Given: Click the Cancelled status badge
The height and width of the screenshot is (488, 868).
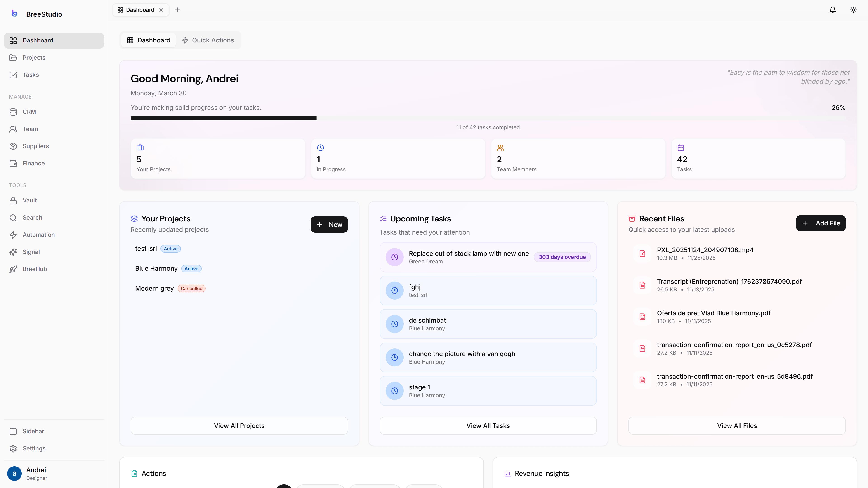Looking at the screenshot, I should [x=191, y=289].
